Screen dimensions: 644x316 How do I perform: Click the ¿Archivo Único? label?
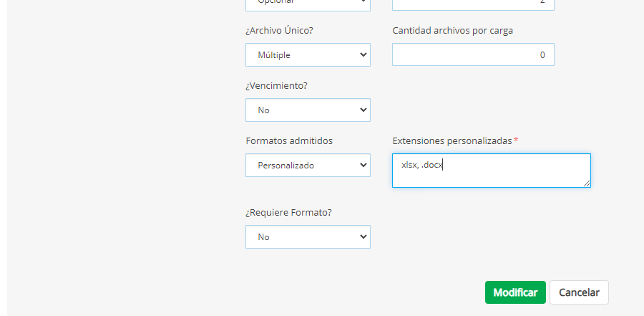pyautogui.click(x=279, y=31)
